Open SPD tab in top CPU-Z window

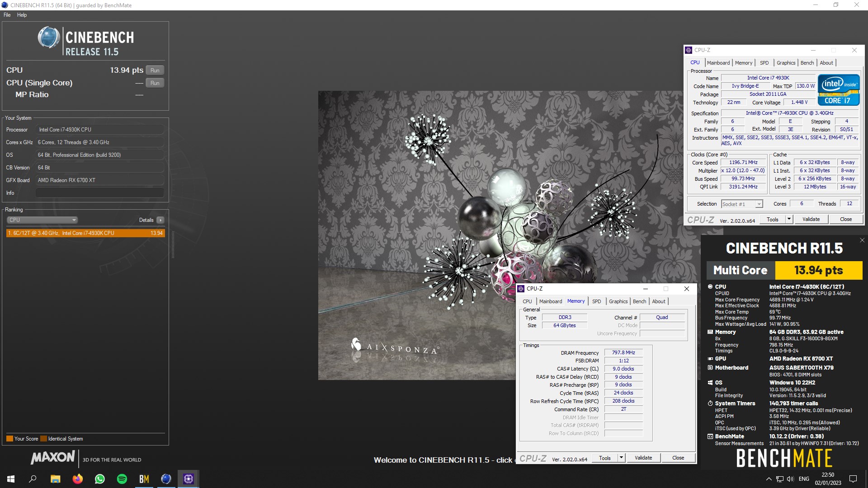(764, 63)
